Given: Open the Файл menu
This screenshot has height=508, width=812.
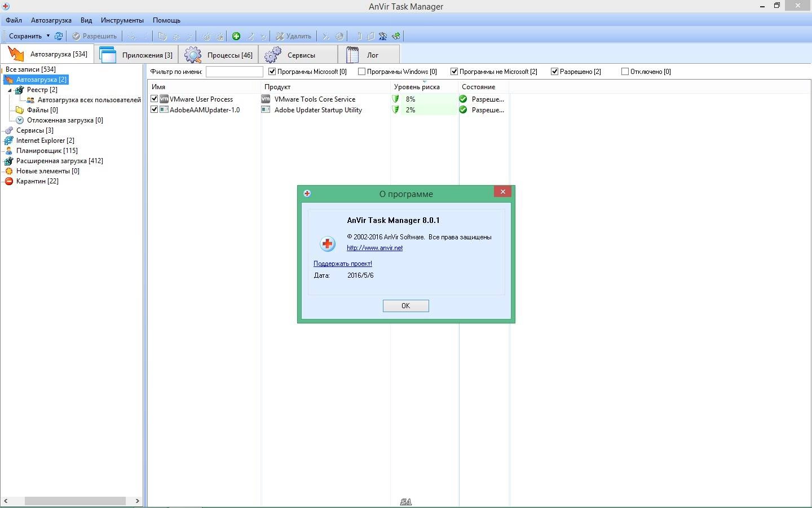Looking at the screenshot, I should [14, 20].
